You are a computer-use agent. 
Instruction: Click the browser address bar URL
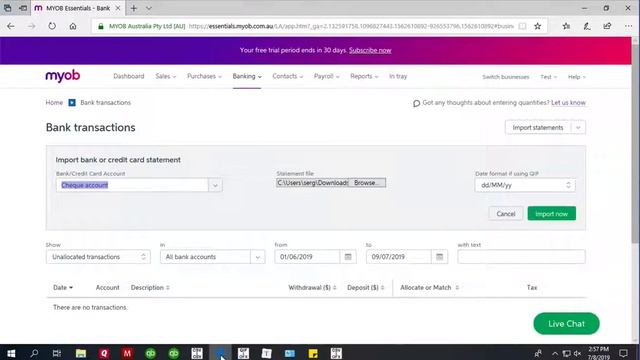pyautogui.click(x=351, y=26)
